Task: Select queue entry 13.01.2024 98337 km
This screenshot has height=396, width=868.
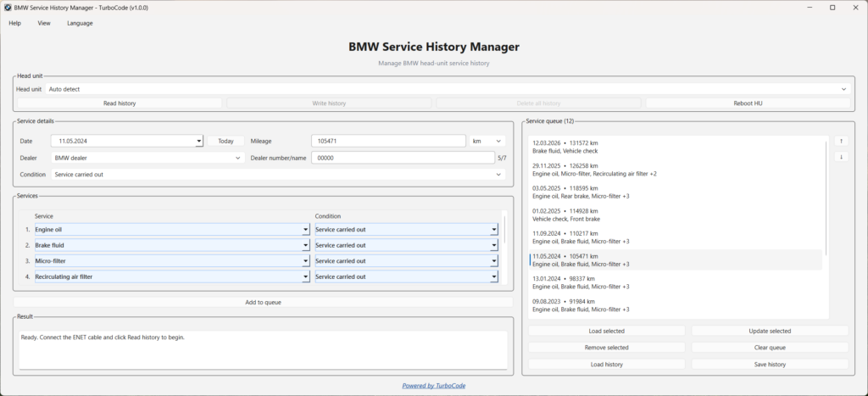Action: [675, 283]
